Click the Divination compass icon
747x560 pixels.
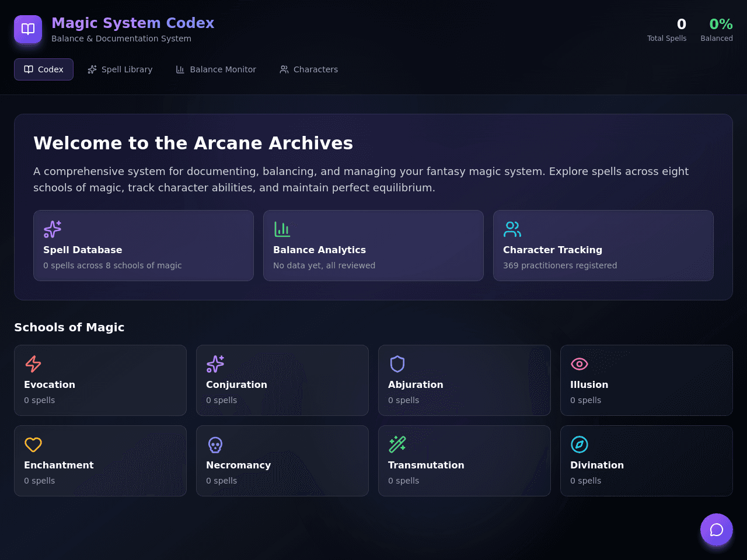point(580,444)
